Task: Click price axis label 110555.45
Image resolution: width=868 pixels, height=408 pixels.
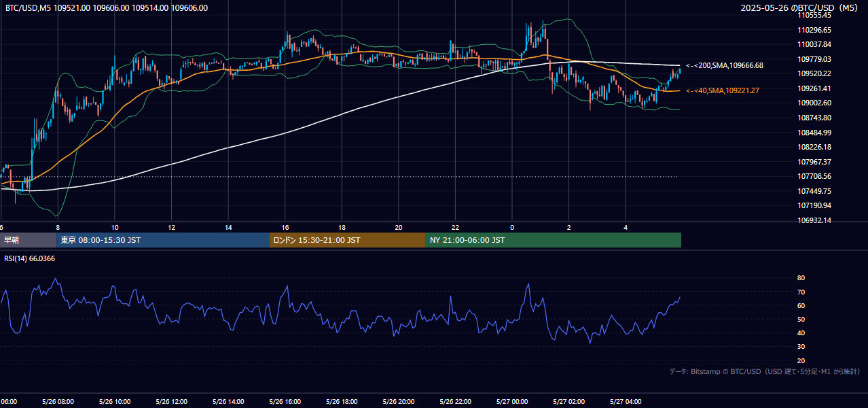Action: [814, 15]
